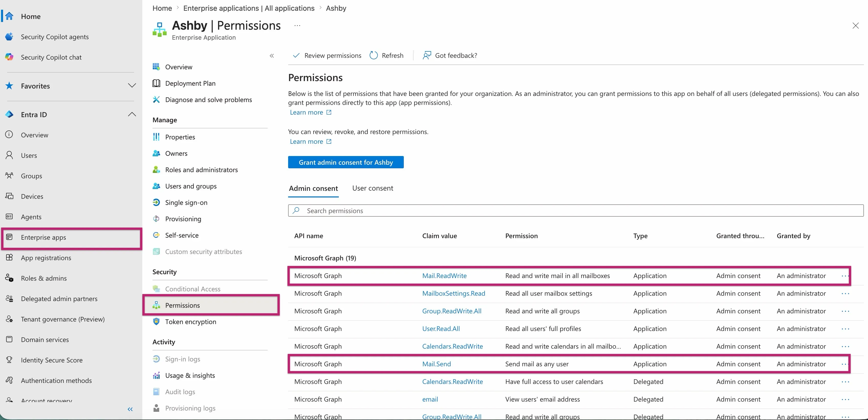
Task: Close the Ashby Permissions blade
Action: pos(855,26)
